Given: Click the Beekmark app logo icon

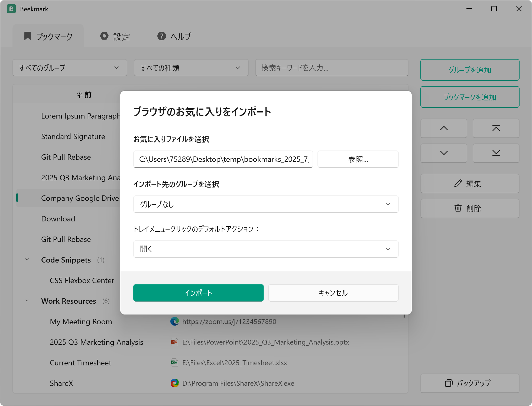Looking at the screenshot, I should (x=11, y=9).
